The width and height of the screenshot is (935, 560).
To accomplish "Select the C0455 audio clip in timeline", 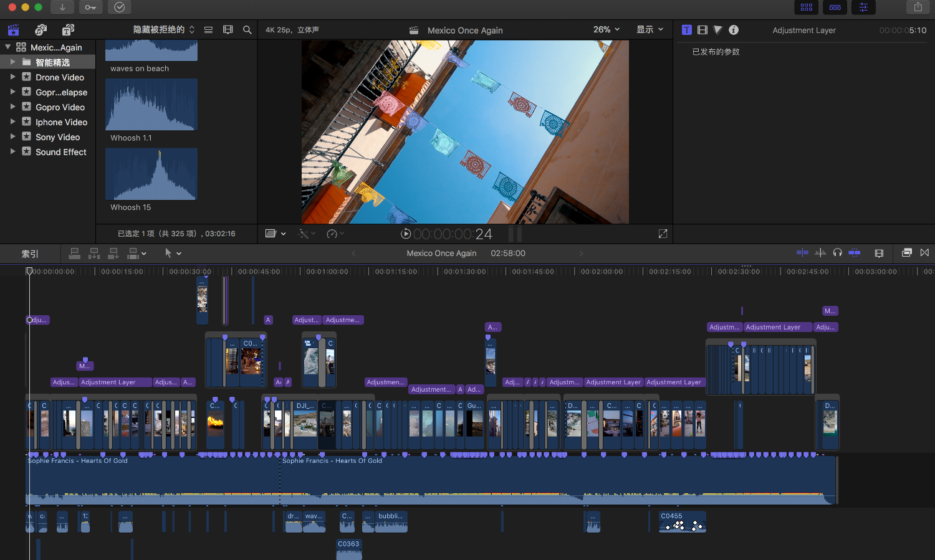I will (683, 522).
